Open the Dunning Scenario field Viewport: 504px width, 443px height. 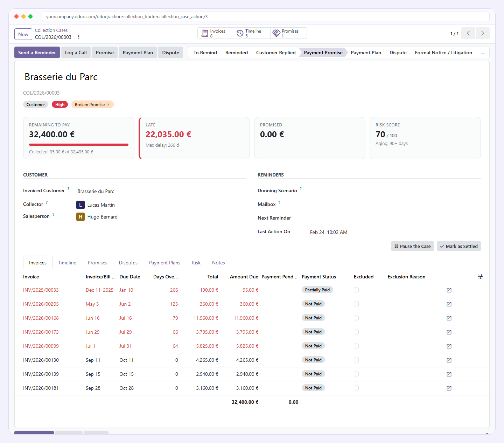click(x=395, y=191)
